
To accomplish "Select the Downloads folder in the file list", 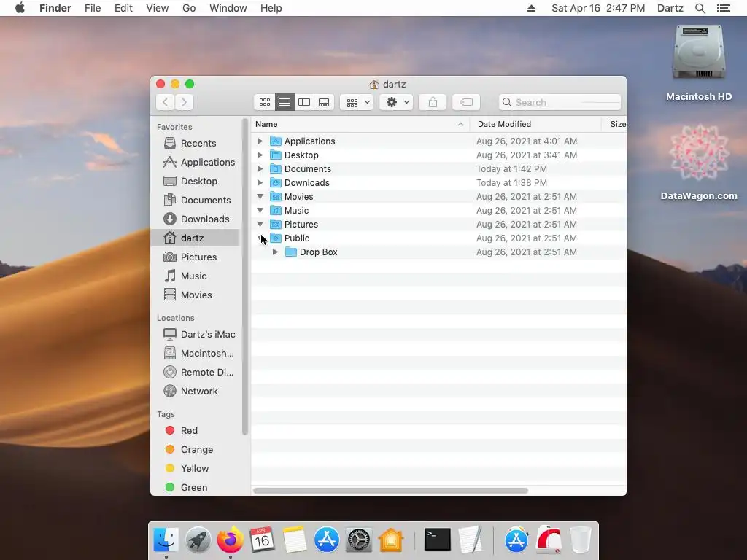I will (x=438, y=182).
